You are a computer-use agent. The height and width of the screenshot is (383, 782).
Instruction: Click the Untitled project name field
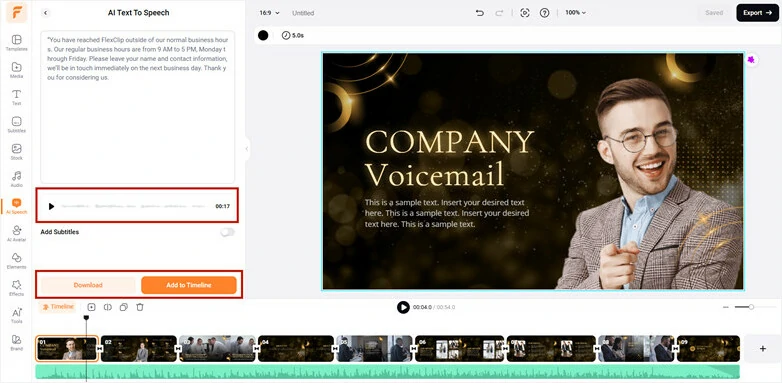(x=303, y=13)
